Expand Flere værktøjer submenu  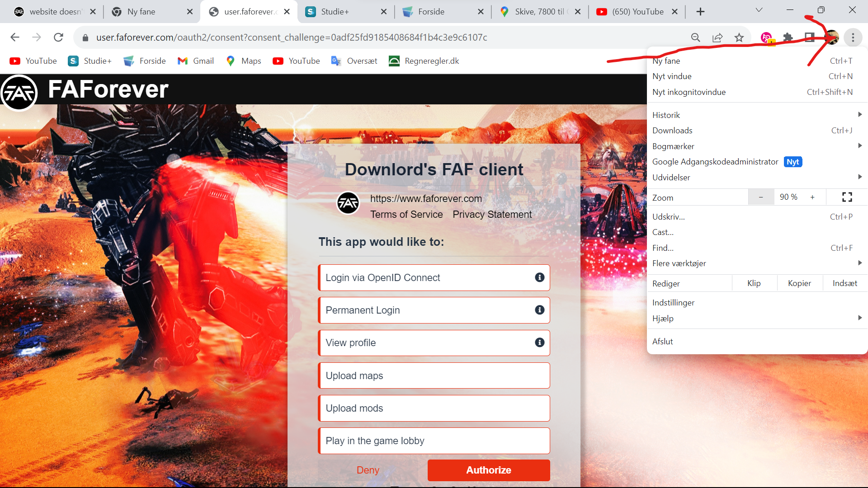756,263
